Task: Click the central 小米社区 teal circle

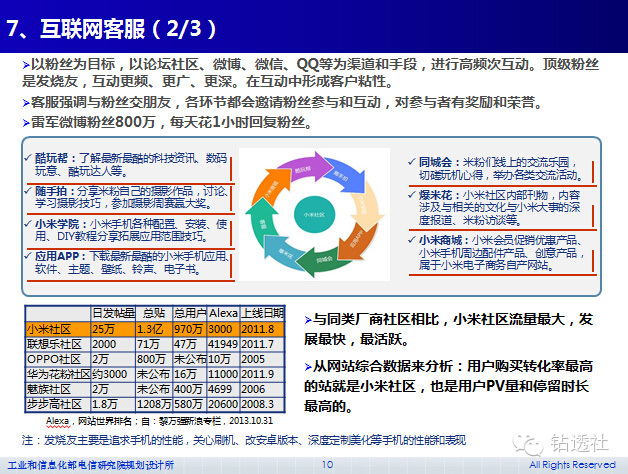Action: (x=314, y=215)
